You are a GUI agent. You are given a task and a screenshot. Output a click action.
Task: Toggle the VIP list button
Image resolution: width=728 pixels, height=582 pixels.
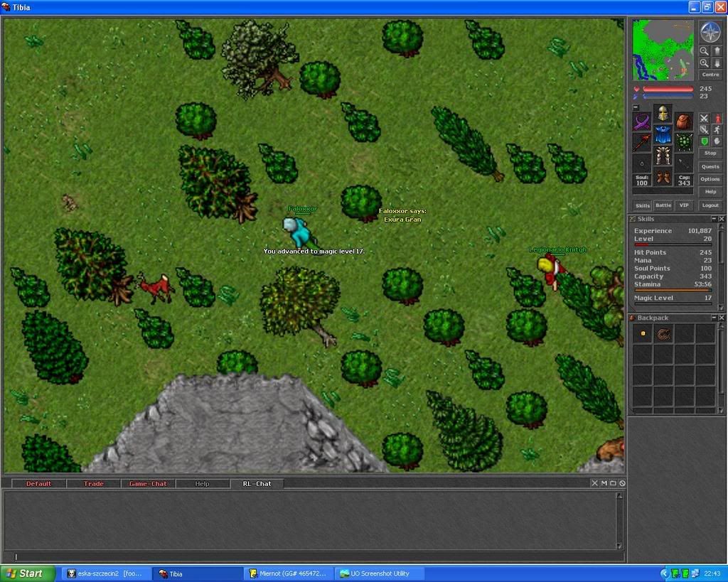tap(685, 205)
